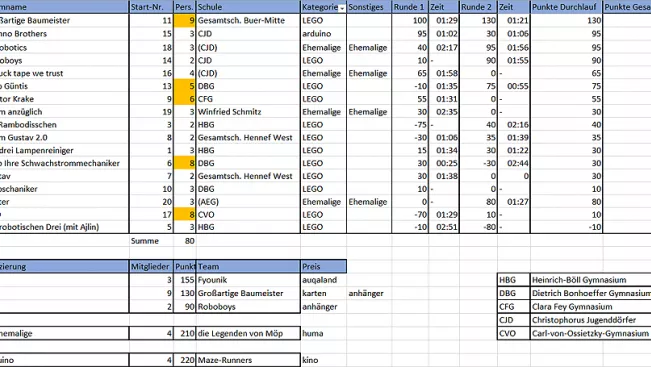Select the Roboboys ranking cell
The width and height of the screenshot is (651, 367).
tap(248, 307)
